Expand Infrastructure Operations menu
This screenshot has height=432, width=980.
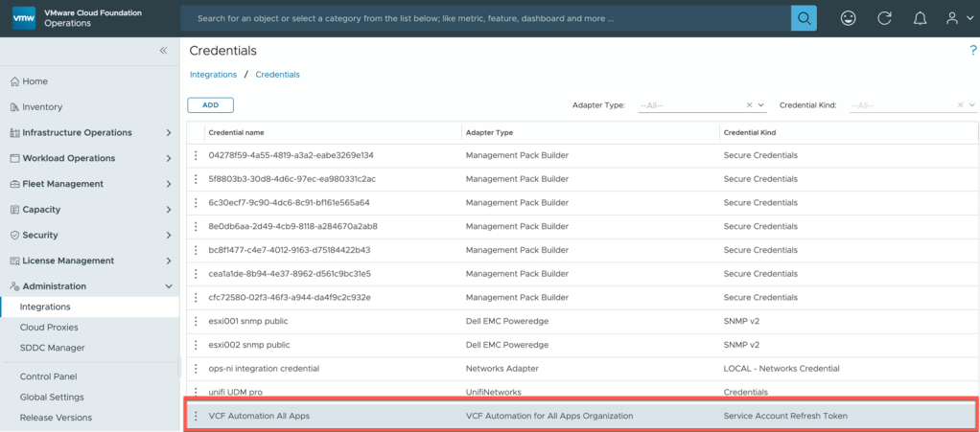[x=169, y=132]
